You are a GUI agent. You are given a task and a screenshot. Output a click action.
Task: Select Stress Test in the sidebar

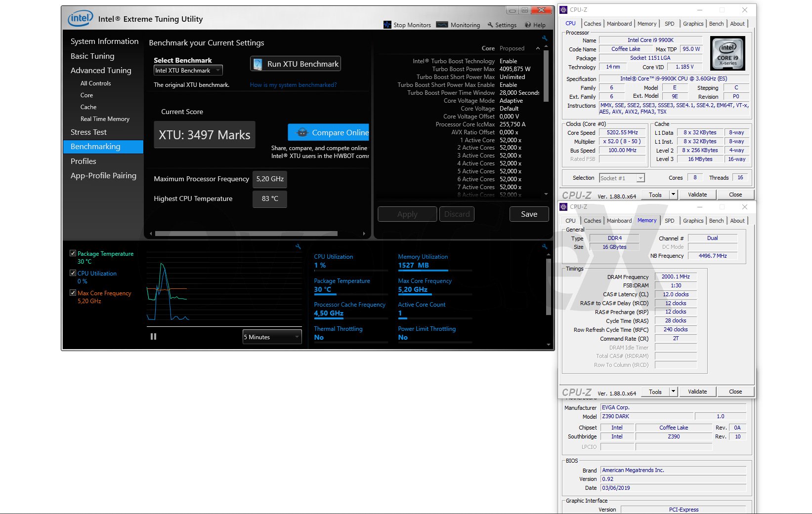click(x=88, y=132)
